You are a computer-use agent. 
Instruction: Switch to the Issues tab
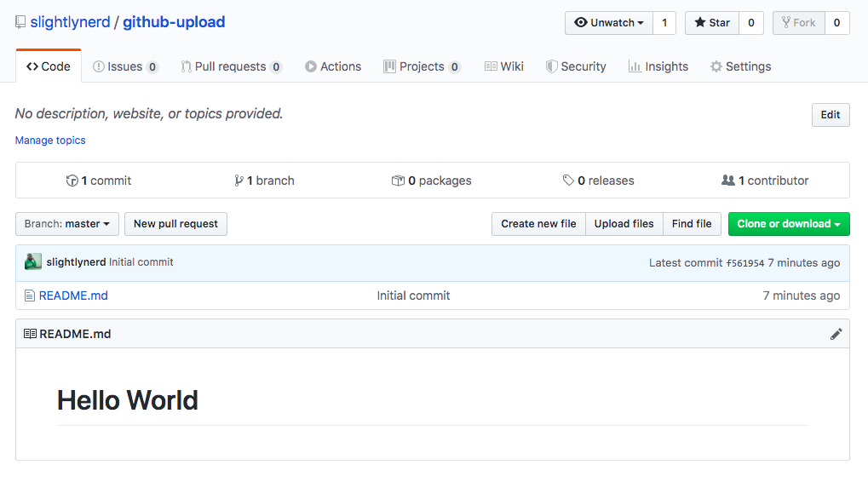(x=126, y=66)
